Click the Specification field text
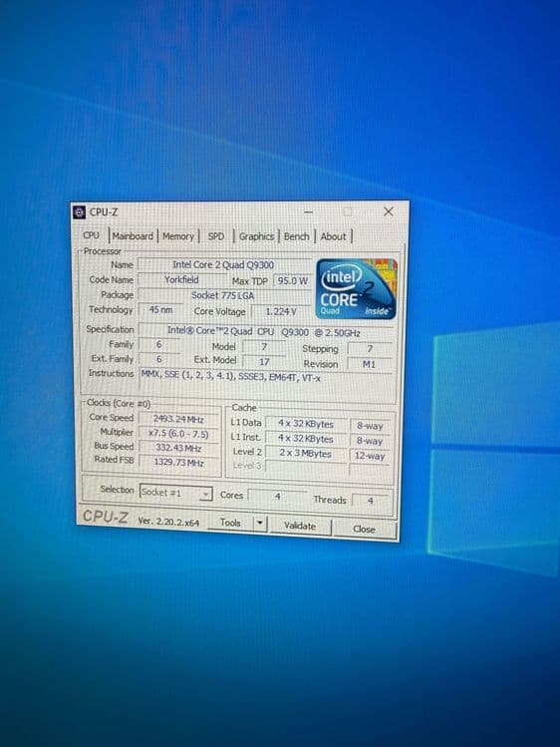Viewport: 560px width, 747px height. (264, 332)
